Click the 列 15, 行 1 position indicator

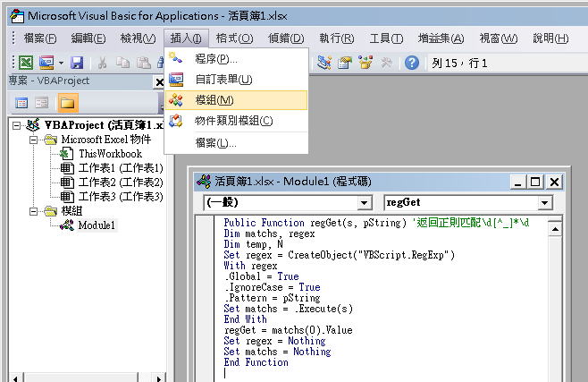459,63
